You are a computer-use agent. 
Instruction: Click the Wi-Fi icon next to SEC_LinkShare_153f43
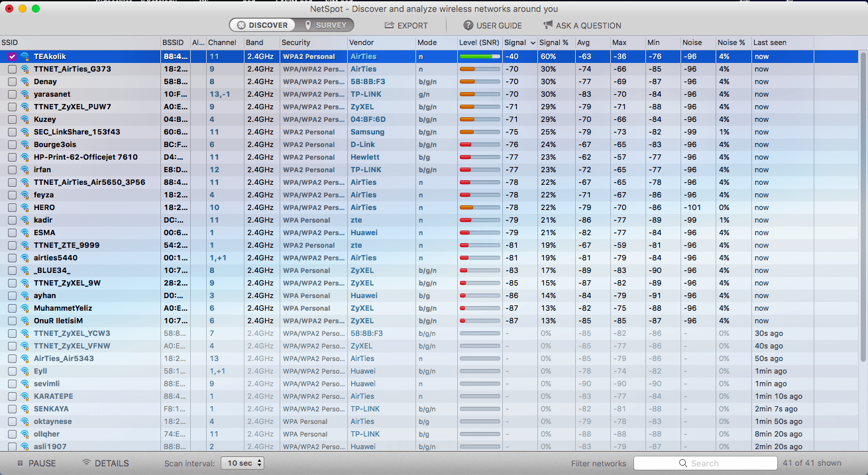[x=25, y=132]
